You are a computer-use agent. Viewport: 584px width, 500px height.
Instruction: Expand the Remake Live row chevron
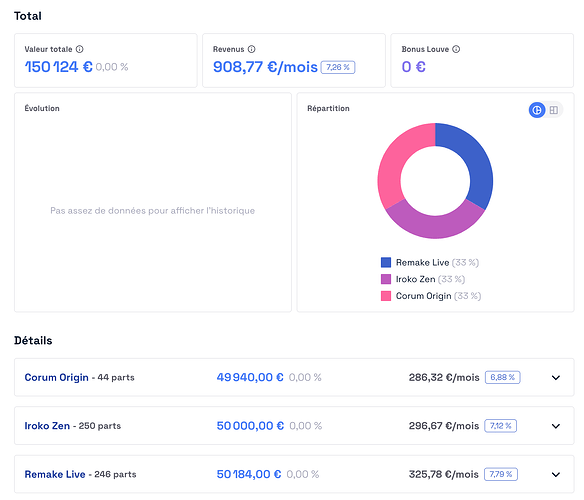(x=556, y=475)
